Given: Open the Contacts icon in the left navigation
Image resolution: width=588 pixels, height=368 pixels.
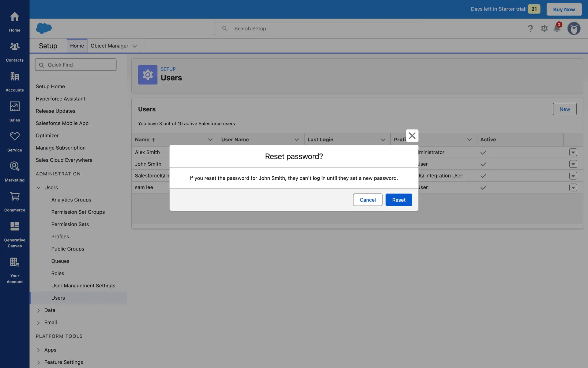Looking at the screenshot, I should 14,47.
